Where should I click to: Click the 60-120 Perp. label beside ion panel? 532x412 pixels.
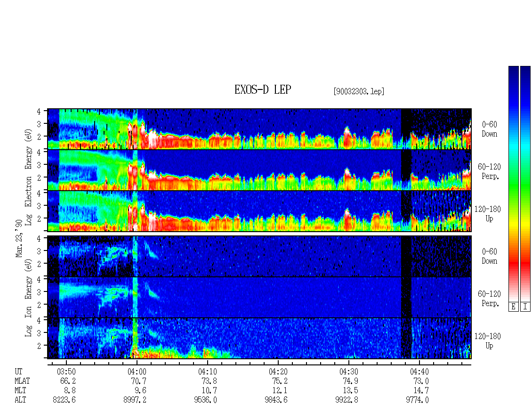point(489,299)
